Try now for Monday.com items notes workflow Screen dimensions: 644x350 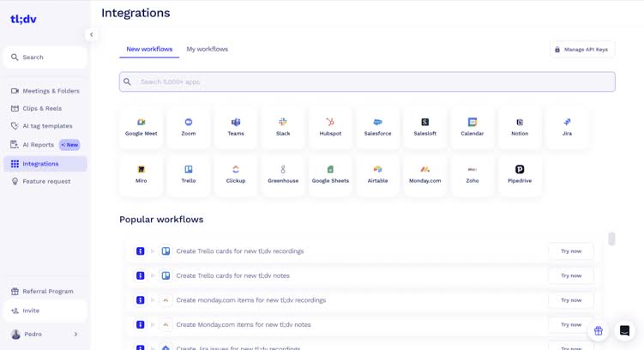pos(571,324)
